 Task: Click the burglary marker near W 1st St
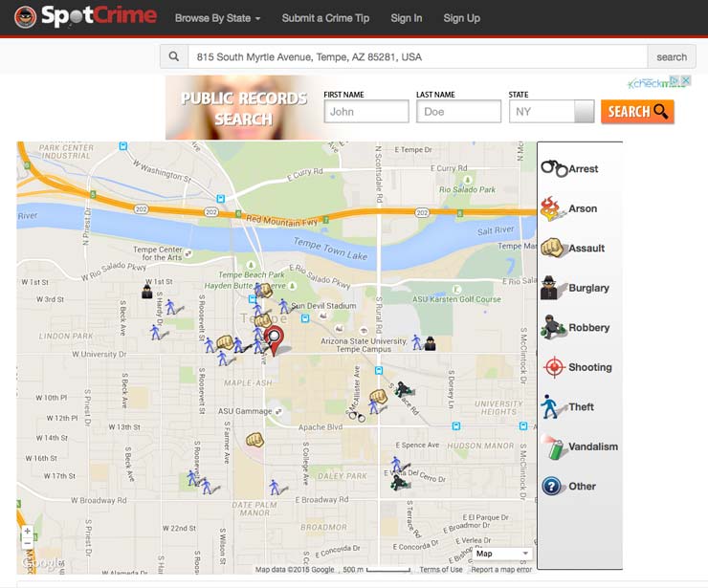pyautogui.click(x=146, y=291)
